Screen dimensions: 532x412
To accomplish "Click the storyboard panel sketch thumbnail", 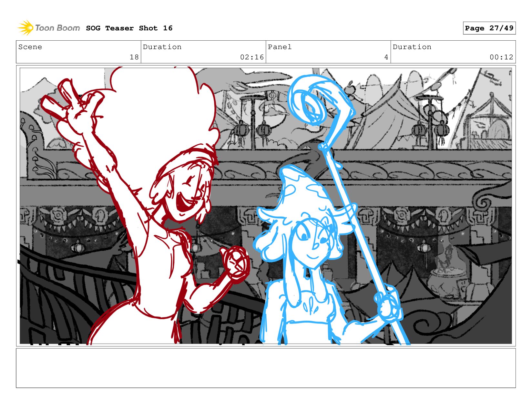I will click(266, 206).
